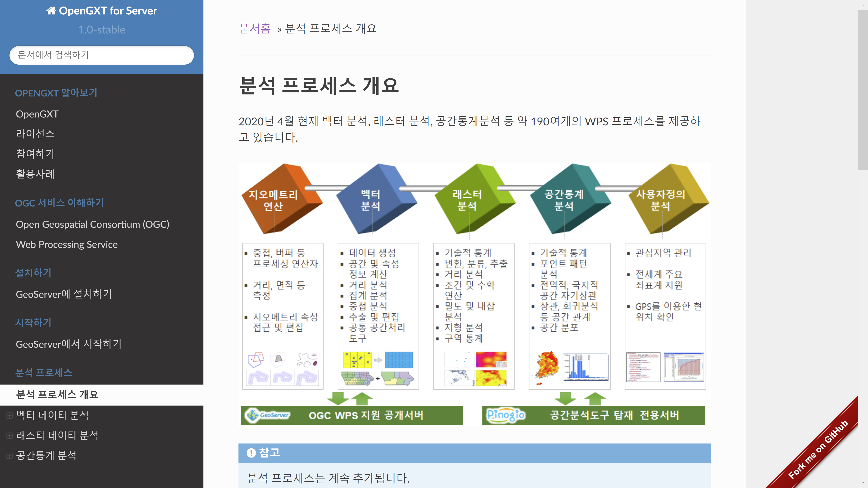Screen dimensions: 868x488
Task: Click the 문서홈 breadcrumb link
Action: point(254,28)
